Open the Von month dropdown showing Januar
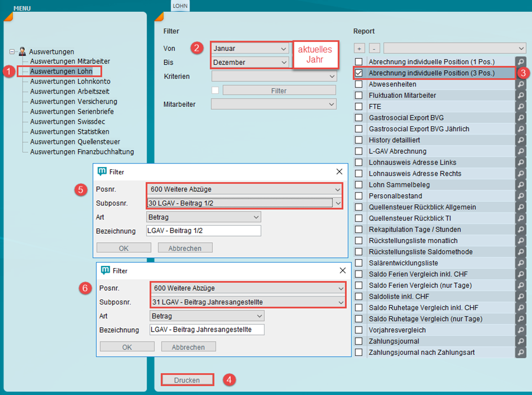Viewport: 532px width, 395px height. point(250,49)
